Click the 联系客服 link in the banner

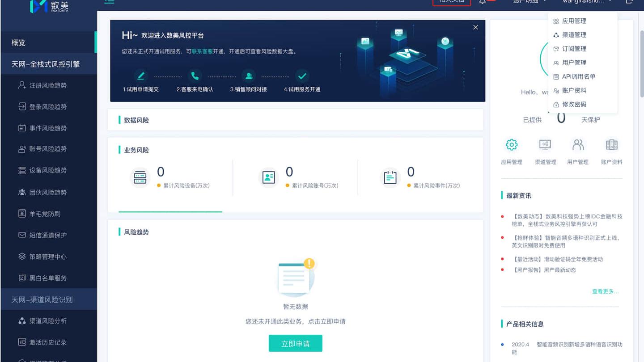tap(202, 51)
